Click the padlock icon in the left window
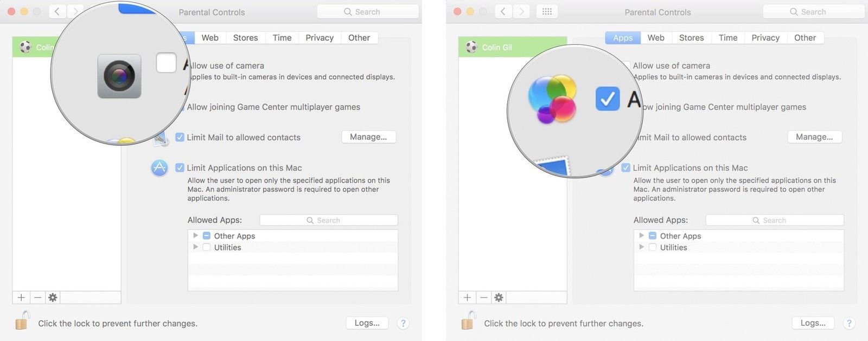This screenshot has width=868, height=341. pos(22,321)
